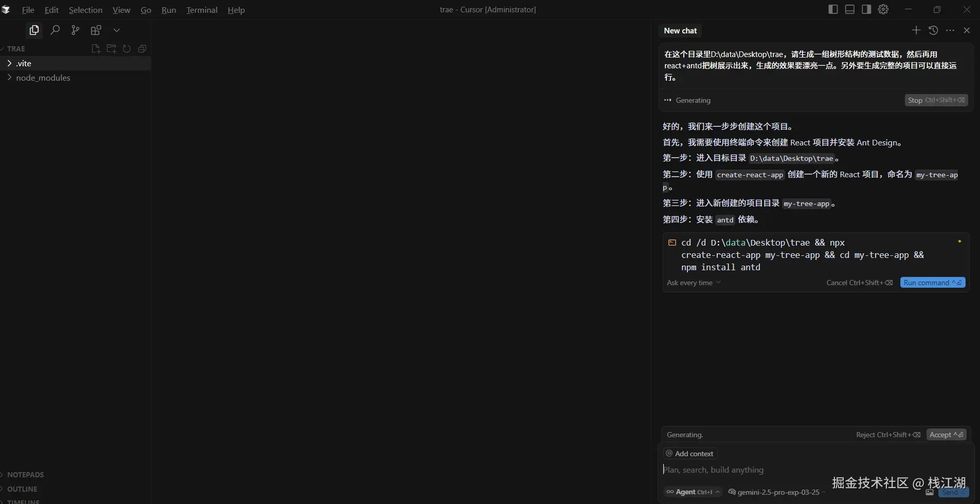The width and height of the screenshot is (980, 504).
Task: Open the Run menu
Action: pyautogui.click(x=169, y=10)
